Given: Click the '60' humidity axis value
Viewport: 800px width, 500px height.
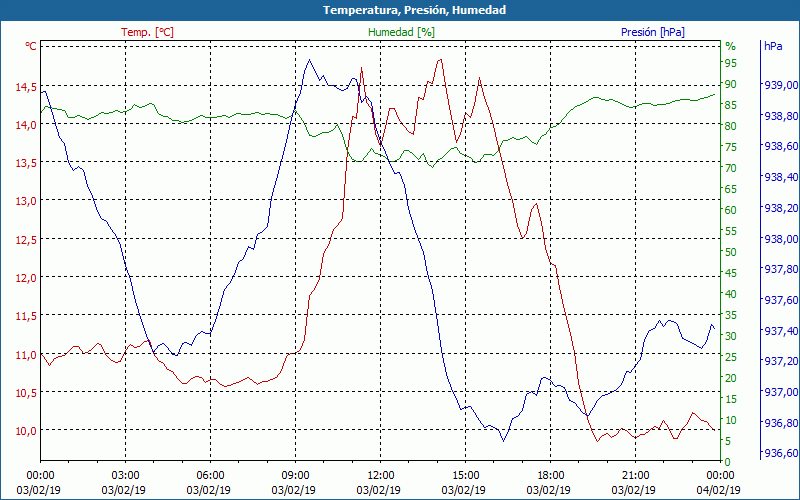Looking at the screenshot, I should tap(731, 210).
